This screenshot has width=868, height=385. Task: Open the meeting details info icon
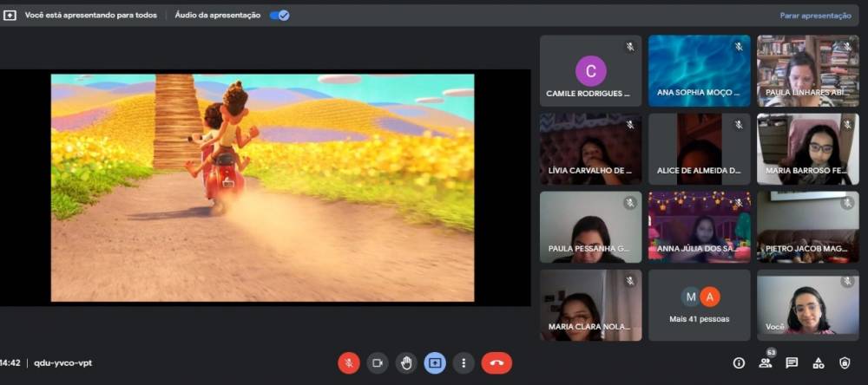pyautogui.click(x=739, y=362)
